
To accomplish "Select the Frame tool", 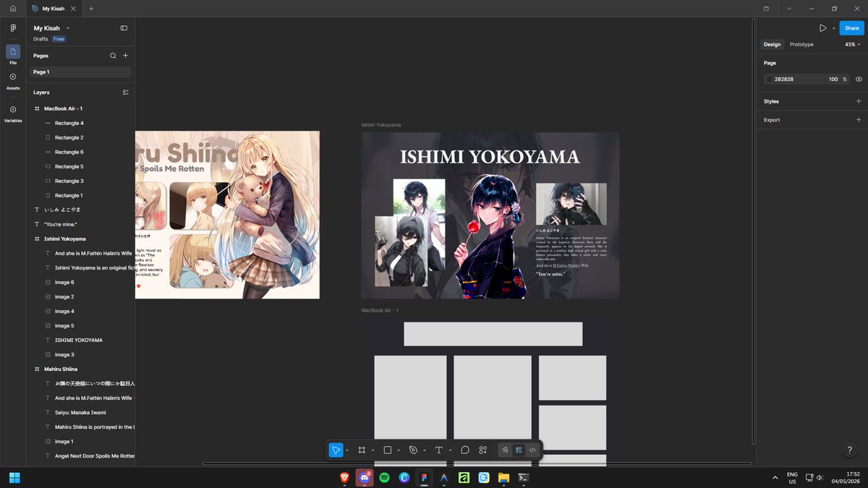I will coord(362,450).
